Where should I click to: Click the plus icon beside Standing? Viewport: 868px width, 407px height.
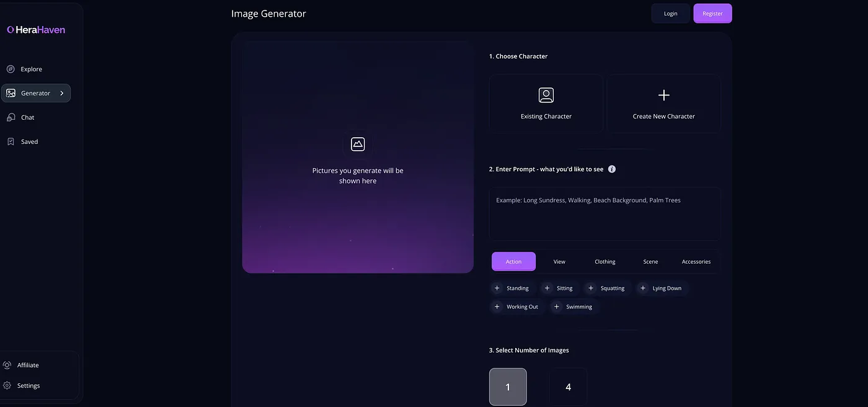click(497, 288)
